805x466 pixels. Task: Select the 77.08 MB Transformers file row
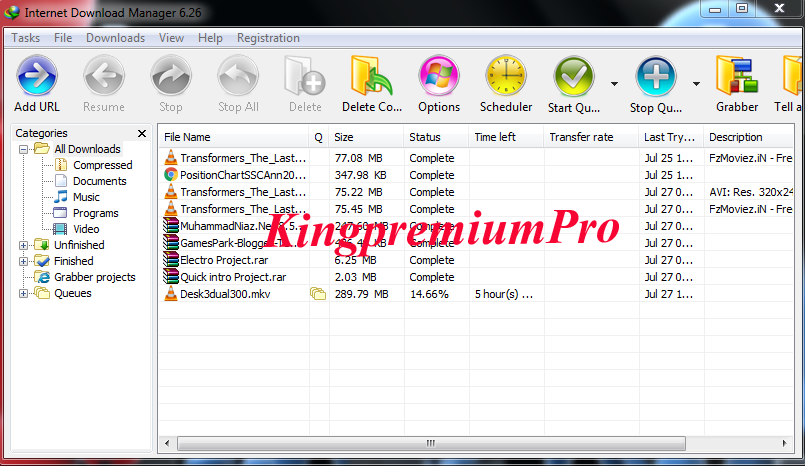tap(476, 158)
